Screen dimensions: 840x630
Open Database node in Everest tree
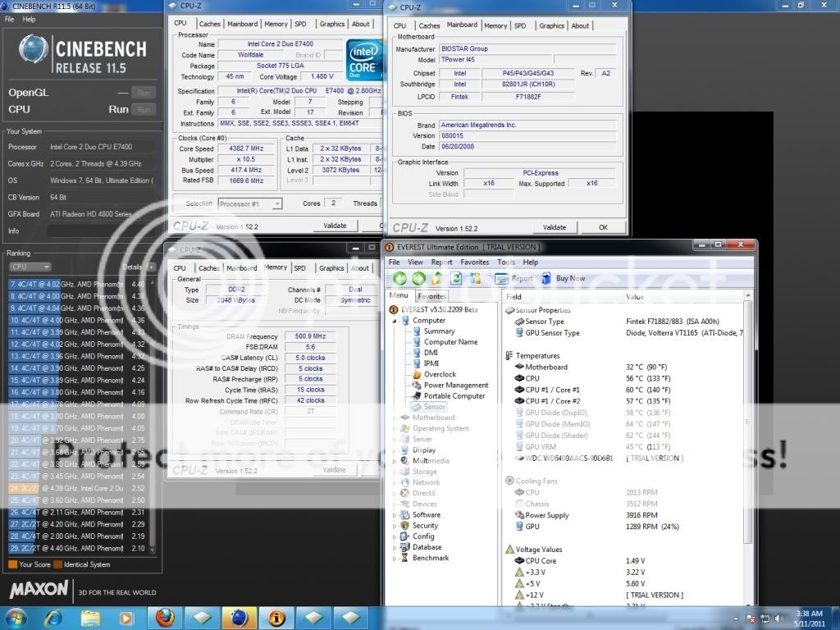[427, 547]
